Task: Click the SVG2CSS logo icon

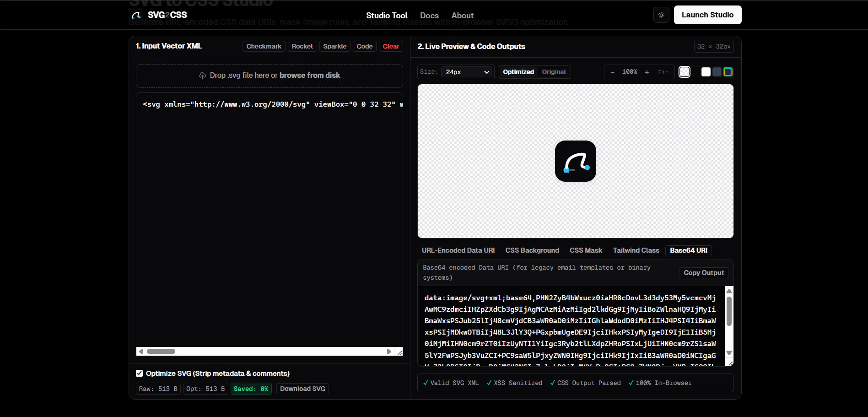Action: coord(136,15)
